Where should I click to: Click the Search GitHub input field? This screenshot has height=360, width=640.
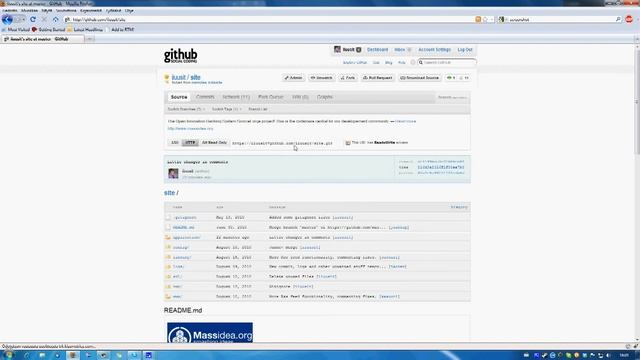(x=447, y=62)
